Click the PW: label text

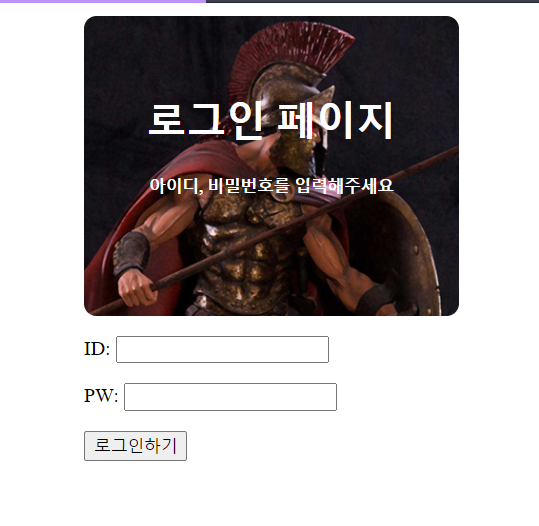101,396
